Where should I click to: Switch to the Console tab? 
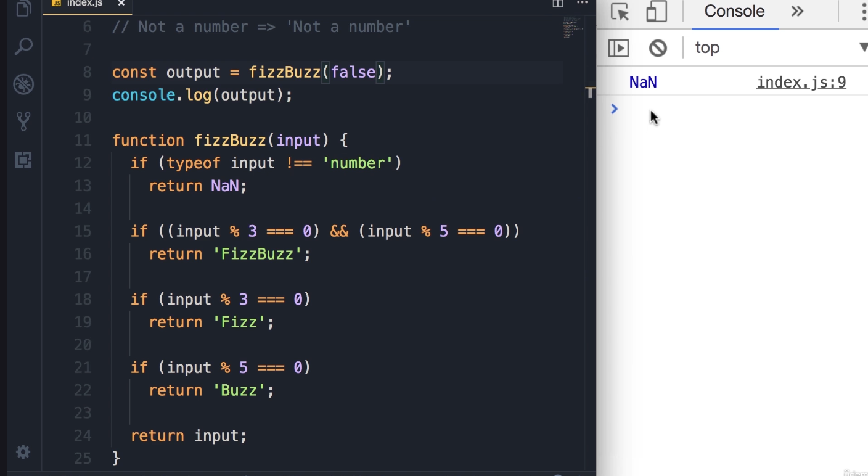pyautogui.click(x=734, y=12)
